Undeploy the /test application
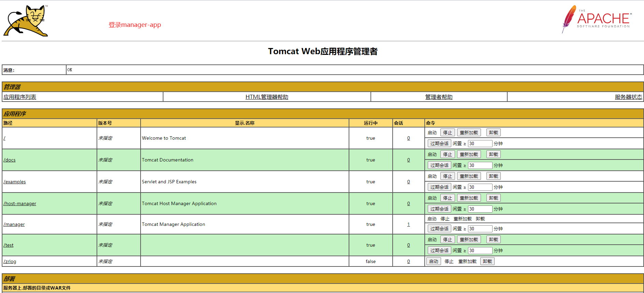The height and width of the screenshot is (293, 644). tap(493, 240)
